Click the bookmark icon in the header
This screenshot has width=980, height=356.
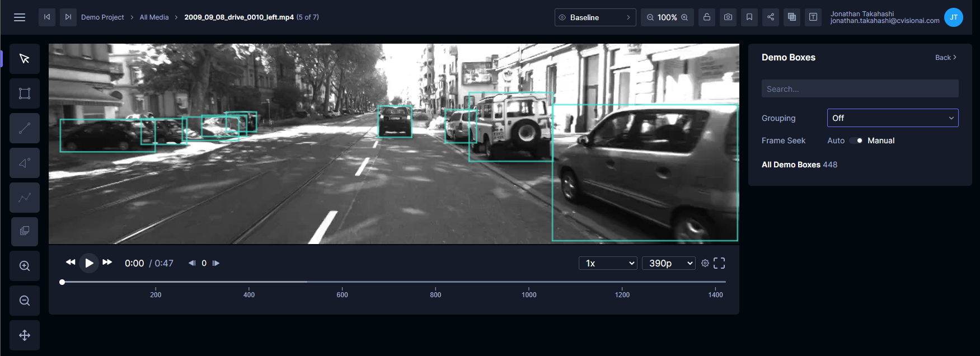click(x=749, y=17)
